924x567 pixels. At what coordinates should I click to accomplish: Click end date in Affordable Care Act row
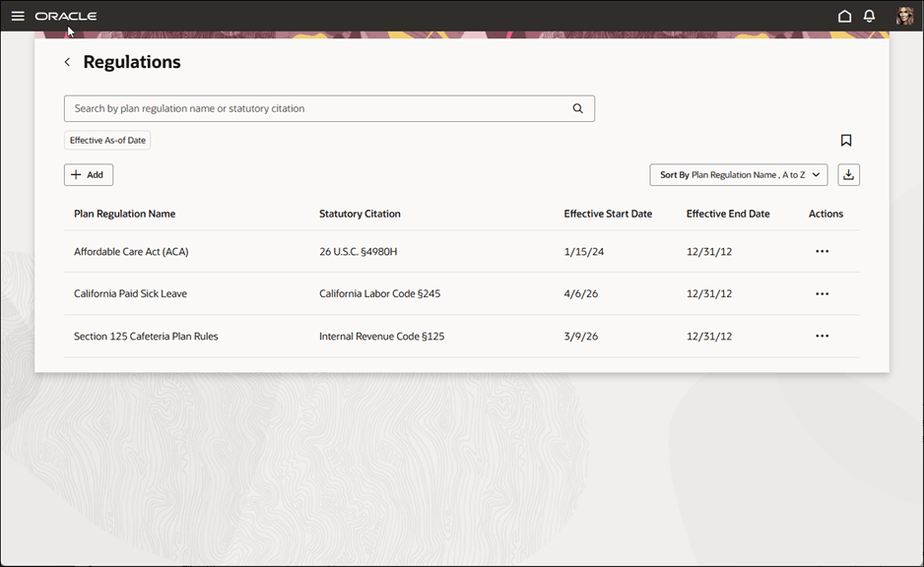(709, 251)
